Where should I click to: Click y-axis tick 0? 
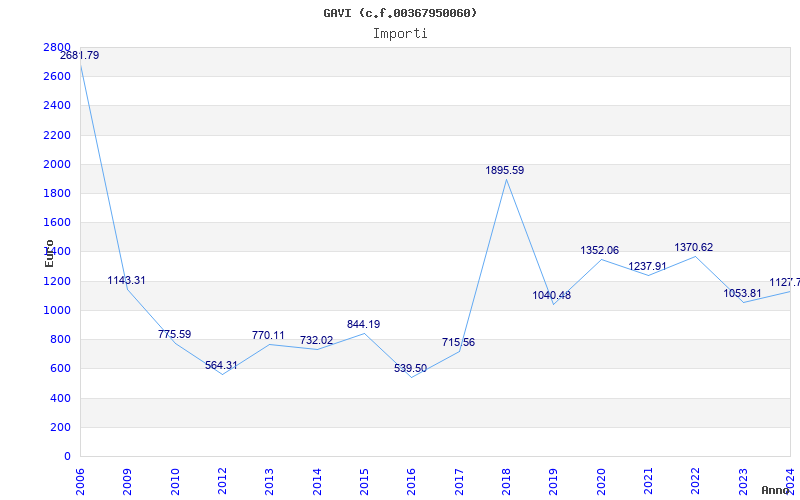pos(67,456)
